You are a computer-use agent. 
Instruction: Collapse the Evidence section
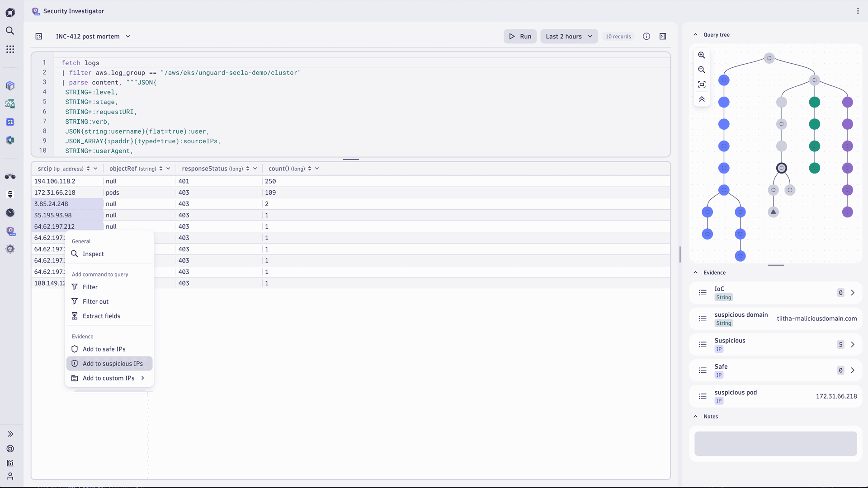point(695,272)
